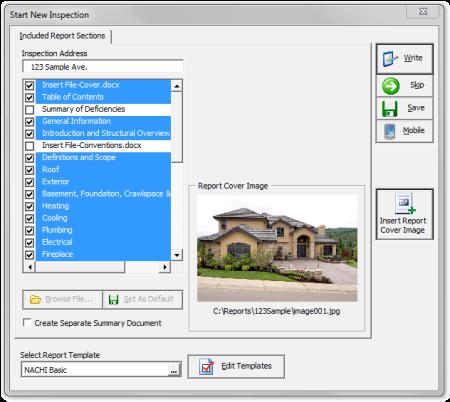
Task: Click the Skip button label
Action: 417,85
